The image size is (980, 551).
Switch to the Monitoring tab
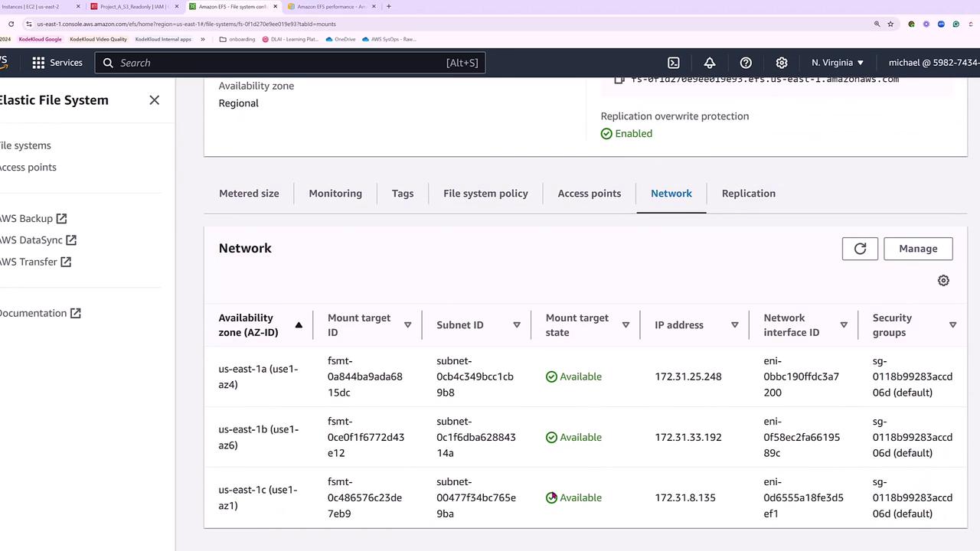tap(335, 194)
